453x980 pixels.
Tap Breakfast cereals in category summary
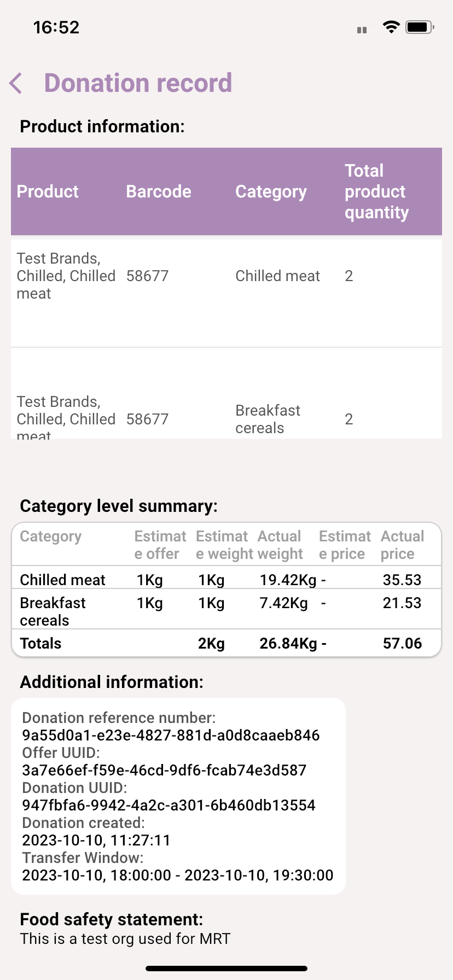53,611
